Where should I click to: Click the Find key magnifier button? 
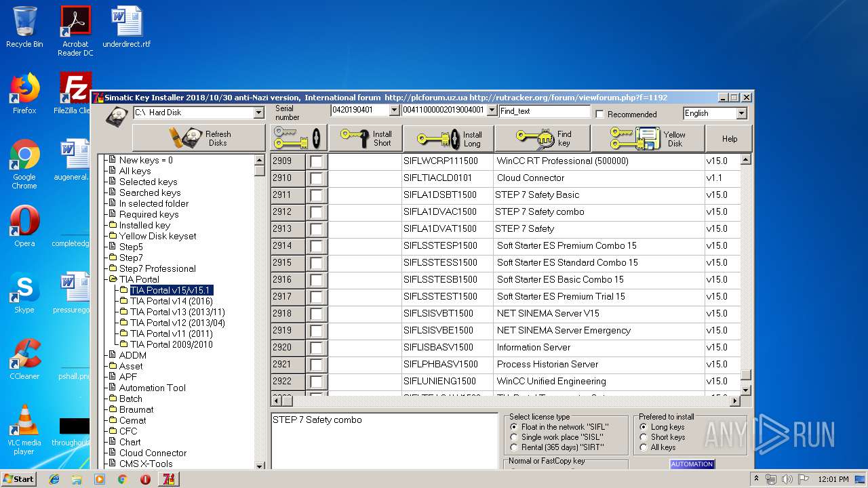coord(542,139)
